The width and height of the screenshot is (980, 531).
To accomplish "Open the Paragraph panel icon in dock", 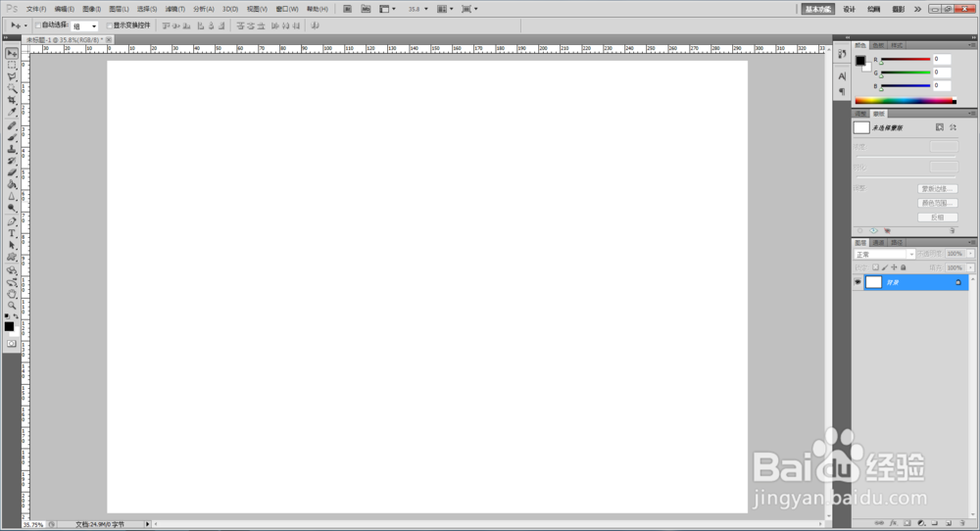I will pos(842,91).
